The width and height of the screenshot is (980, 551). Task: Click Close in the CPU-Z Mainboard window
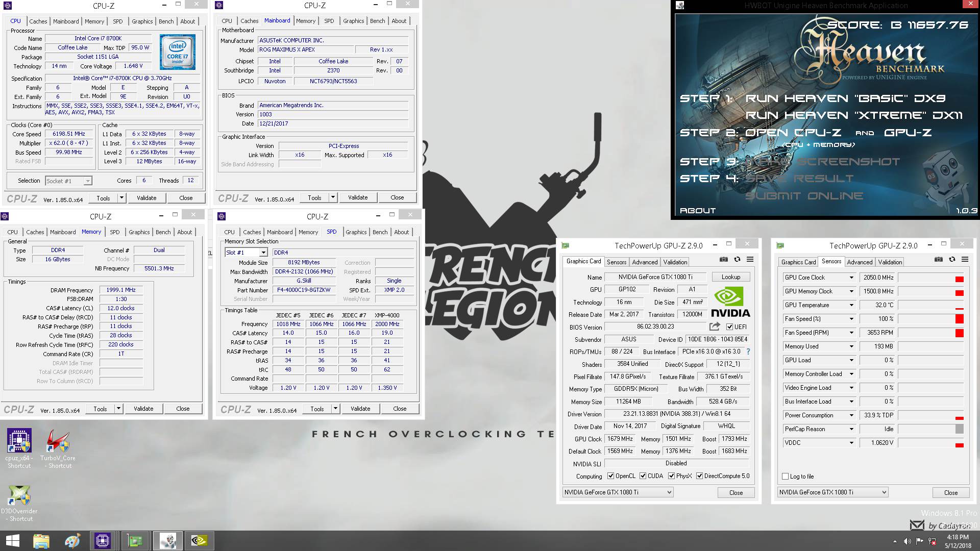point(397,197)
